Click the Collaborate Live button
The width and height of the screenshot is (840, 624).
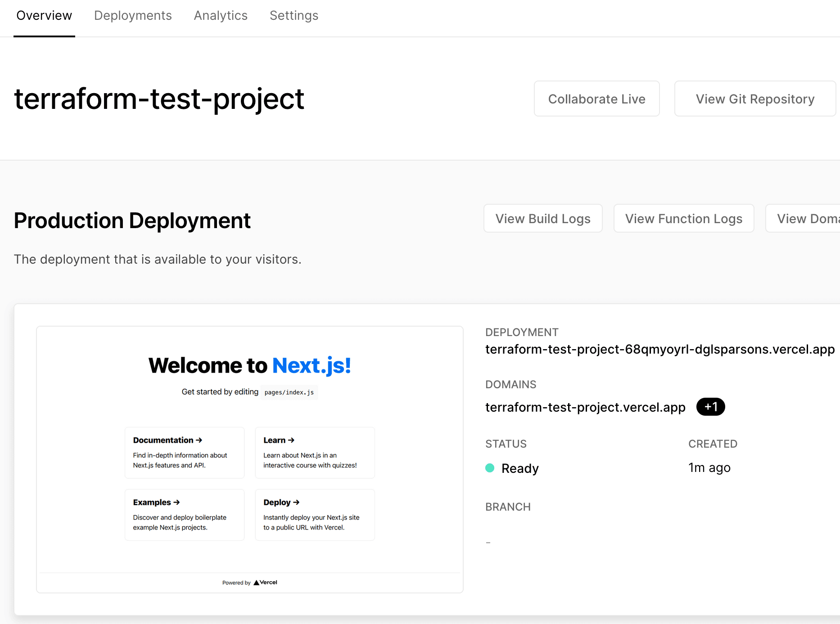click(x=596, y=99)
